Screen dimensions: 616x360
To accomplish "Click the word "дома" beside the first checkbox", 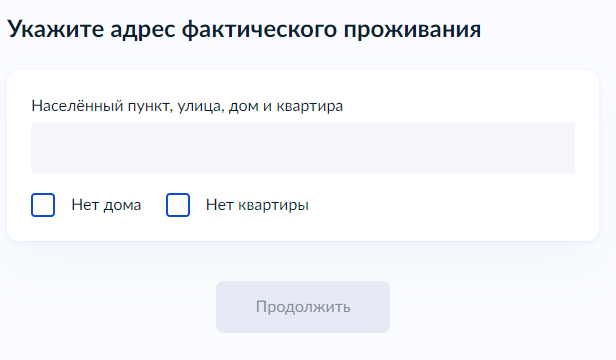I will (x=122, y=206).
